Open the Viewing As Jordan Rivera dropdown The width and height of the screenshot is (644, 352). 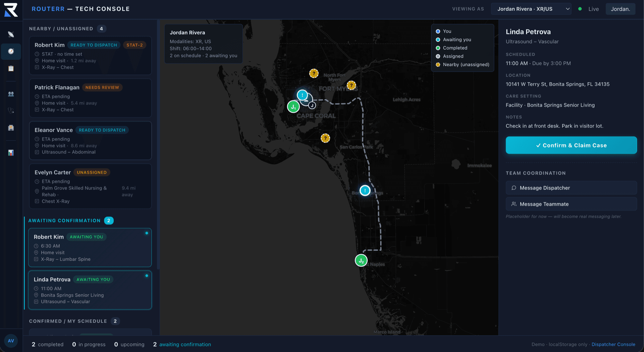click(x=531, y=9)
